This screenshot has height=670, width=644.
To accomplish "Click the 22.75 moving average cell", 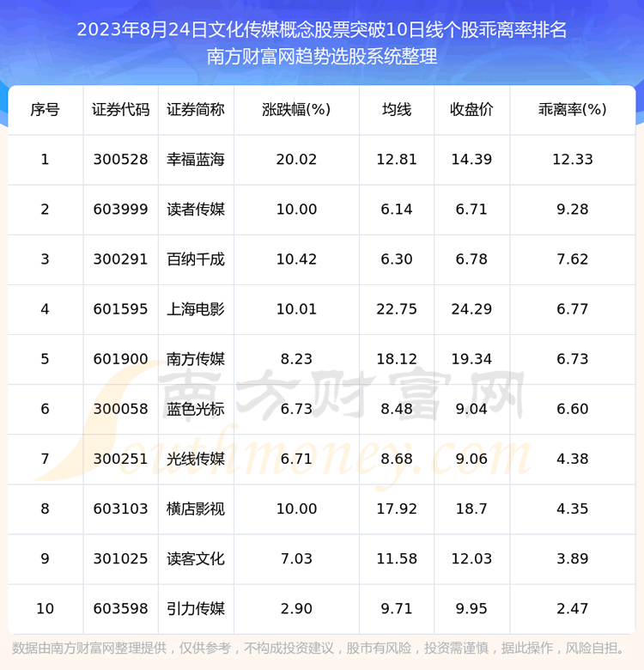I will pos(397,309).
